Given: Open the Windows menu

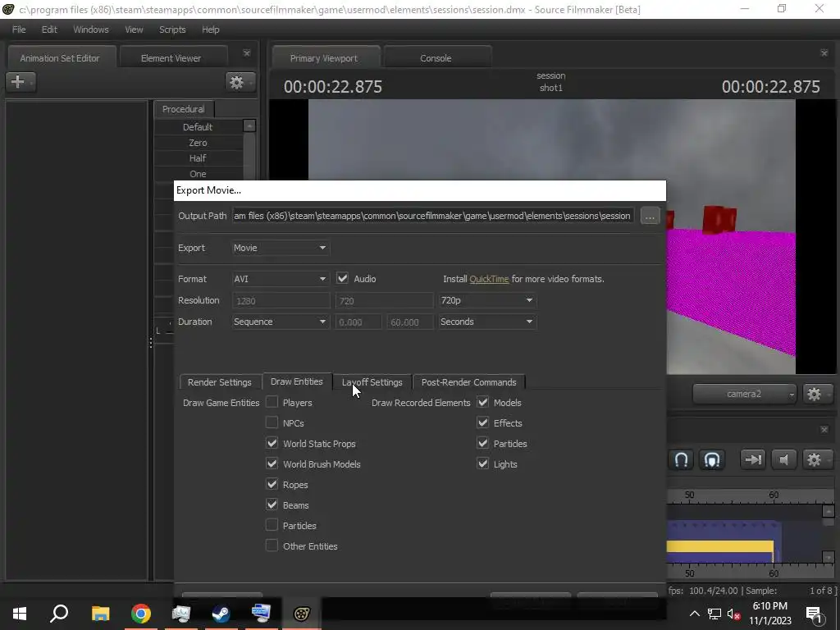Looking at the screenshot, I should [90, 30].
